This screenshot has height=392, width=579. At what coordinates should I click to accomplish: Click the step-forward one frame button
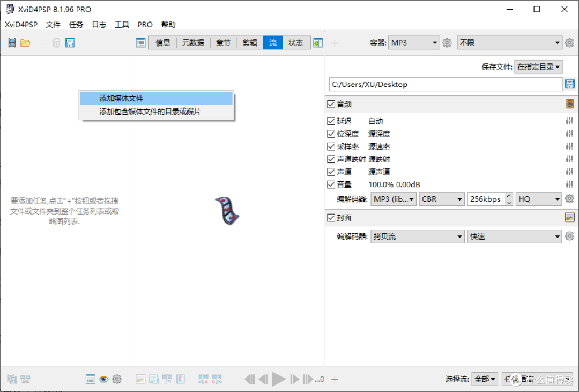tap(294, 379)
